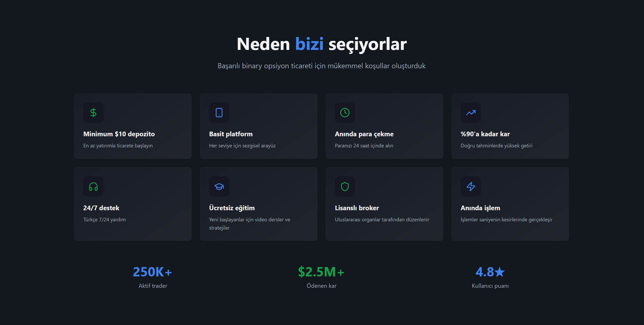
Task: Click the 'Anında işlem' card title
Action: (x=480, y=208)
